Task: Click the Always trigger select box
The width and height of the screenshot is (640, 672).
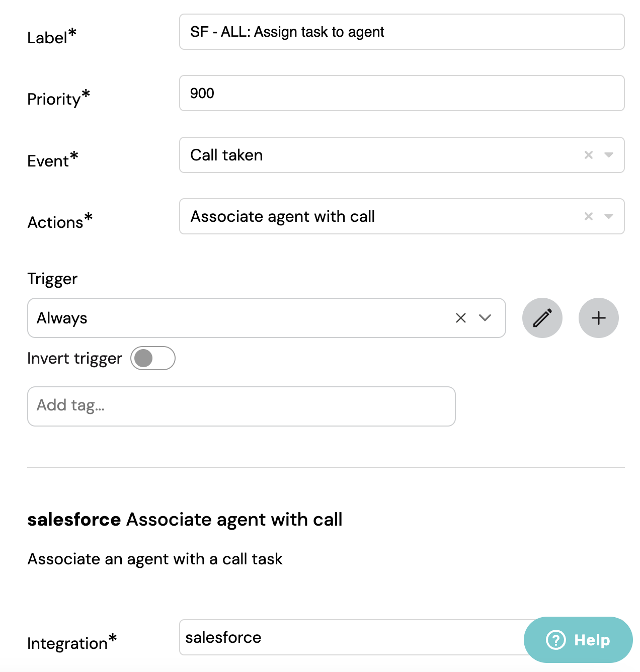Action: [267, 318]
